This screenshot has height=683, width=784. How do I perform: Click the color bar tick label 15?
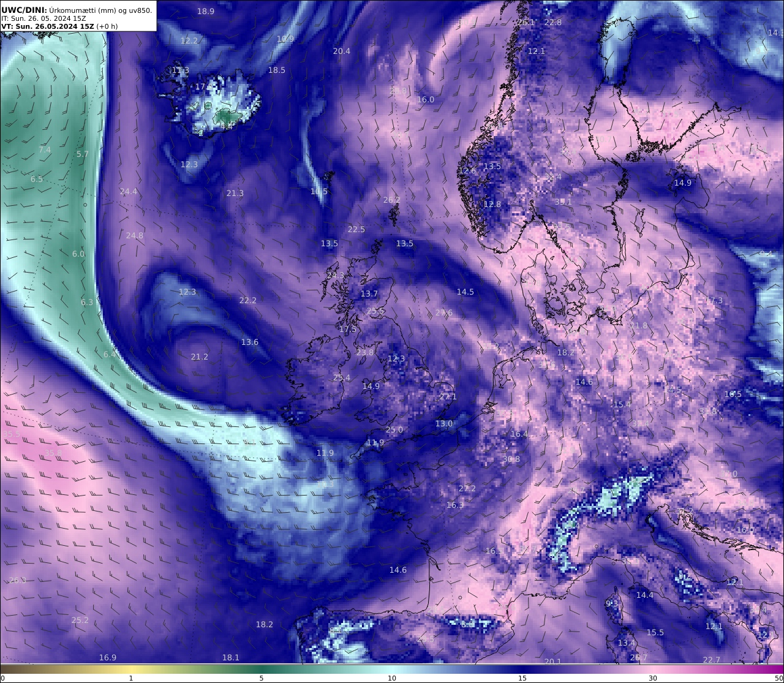coord(522,678)
